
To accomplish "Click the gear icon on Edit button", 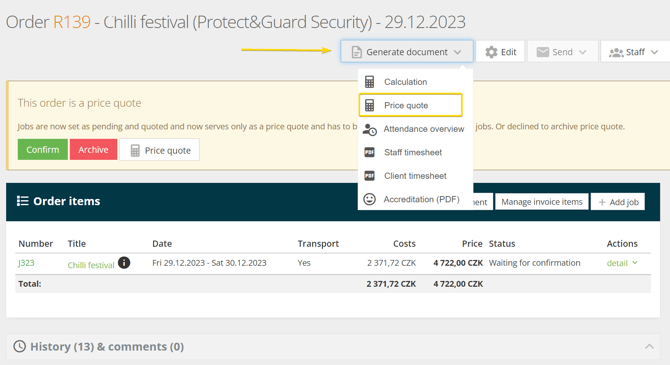I will (x=491, y=52).
